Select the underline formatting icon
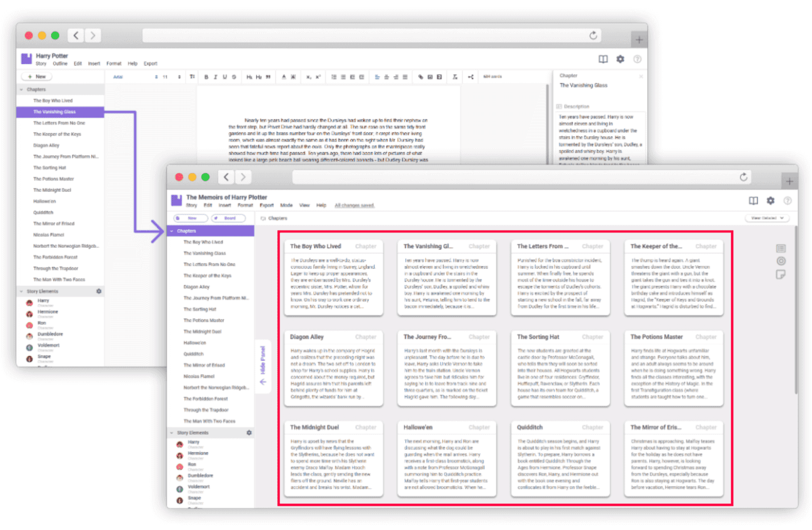The width and height of the screenshot is (812, 530). click(225, 77)
